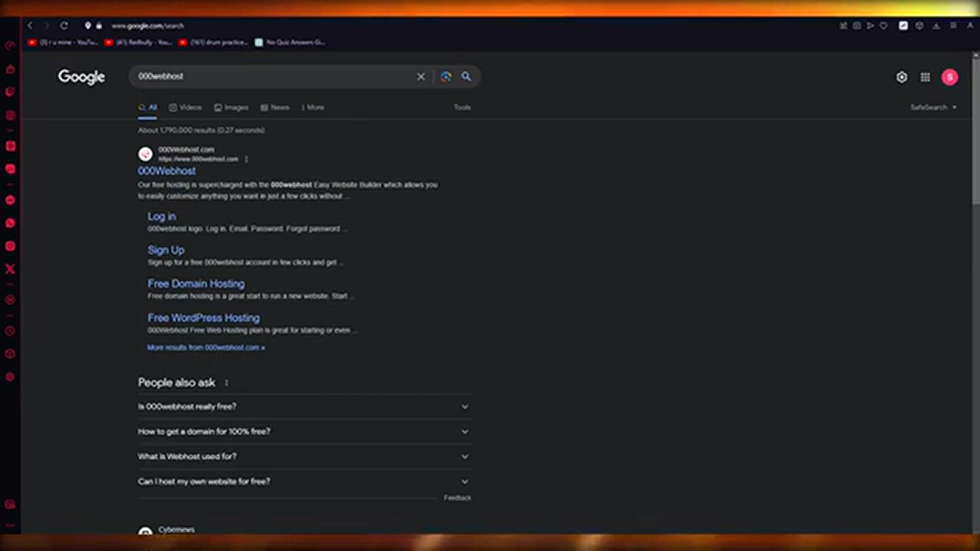980x551 pixels.
Task: Reload the page with refresh icon
Action: (64, 26)
